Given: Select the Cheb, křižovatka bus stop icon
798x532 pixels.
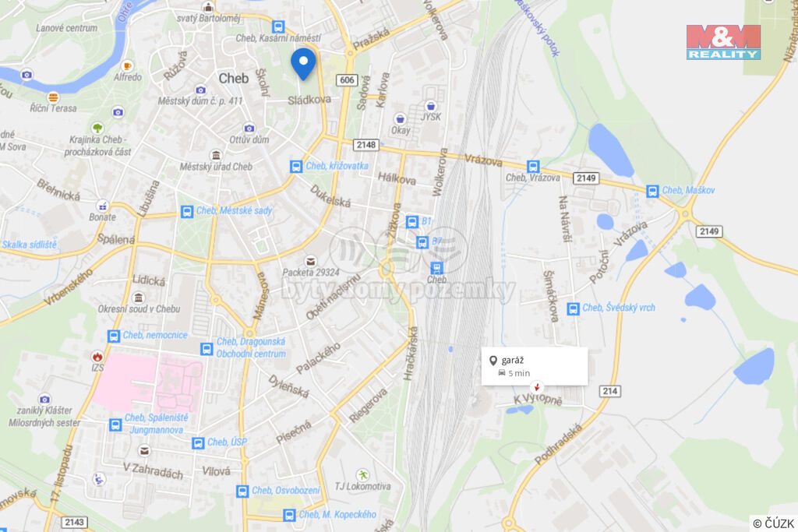Looking at the screenshot, I should click(296, 167).
